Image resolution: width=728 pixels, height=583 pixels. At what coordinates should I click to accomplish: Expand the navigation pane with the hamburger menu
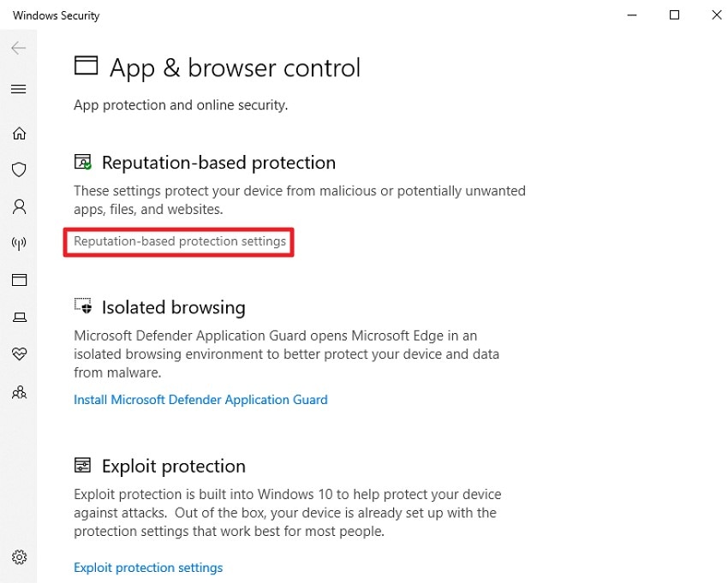[x=19, y=88]
